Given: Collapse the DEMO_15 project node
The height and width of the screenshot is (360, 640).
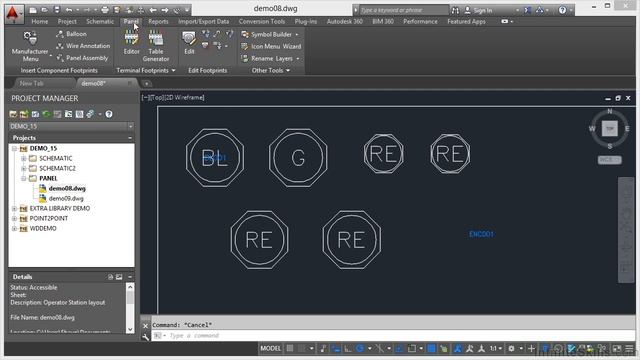Looking at the screenshot, I should (x=14, y=149).
